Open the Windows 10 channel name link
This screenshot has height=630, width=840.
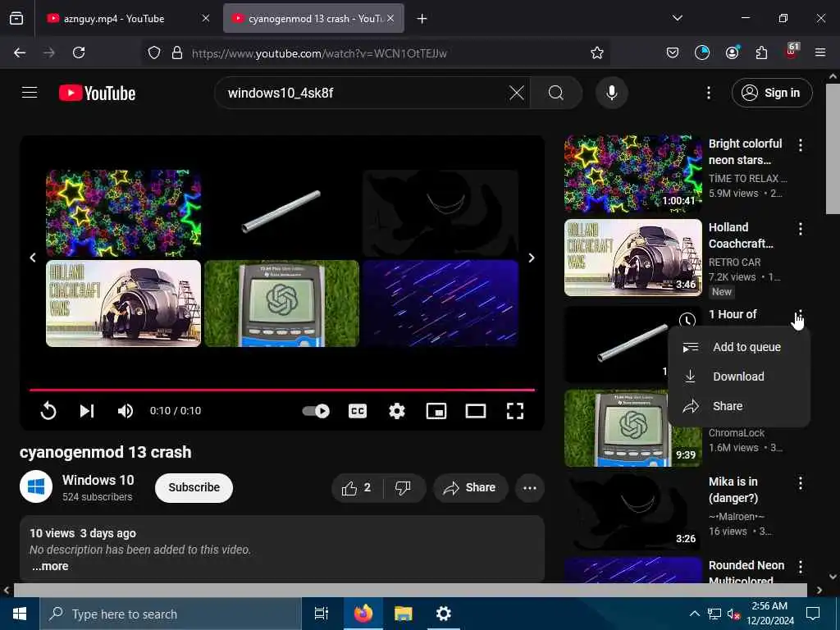pyautogui.click(x=98, y=480)
